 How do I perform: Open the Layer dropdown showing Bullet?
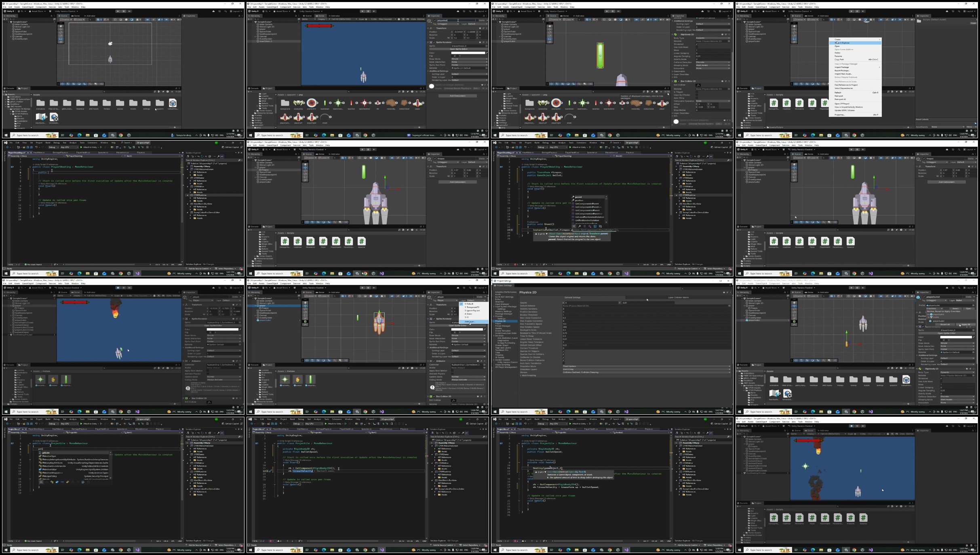tap(966, 300)
